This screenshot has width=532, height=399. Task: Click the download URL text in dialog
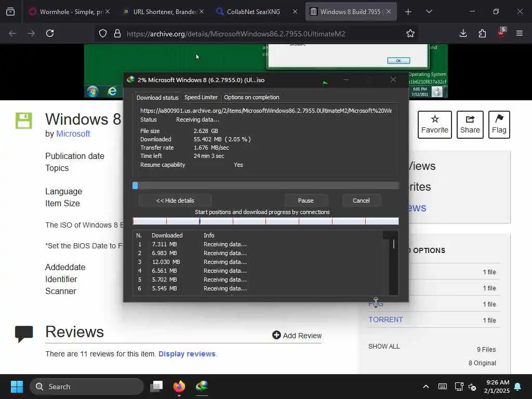coord(265,111)
